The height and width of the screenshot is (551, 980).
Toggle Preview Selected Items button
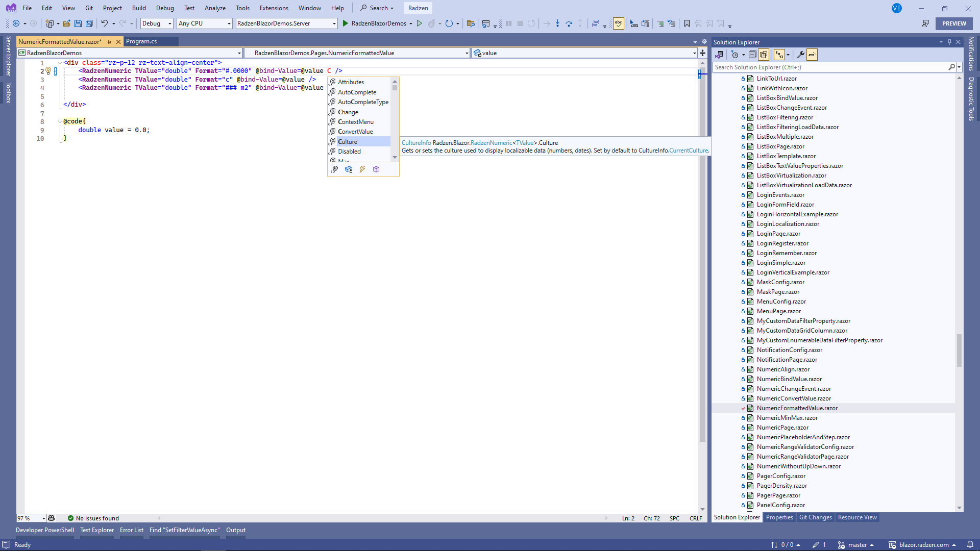coord(812,55)
